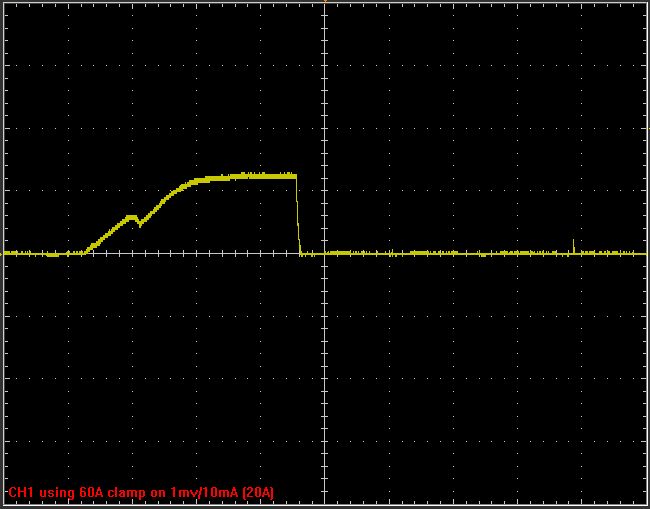Image resolution: width=650 pixels, height=509 pixels.
Task: Click the right end of the horizontal center axis
Action: tap(644, 253)
